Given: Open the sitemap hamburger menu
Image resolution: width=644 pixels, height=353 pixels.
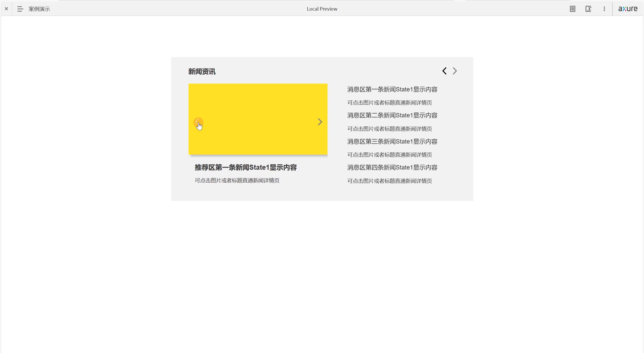Looking at the screenshot, I should 20,9.
